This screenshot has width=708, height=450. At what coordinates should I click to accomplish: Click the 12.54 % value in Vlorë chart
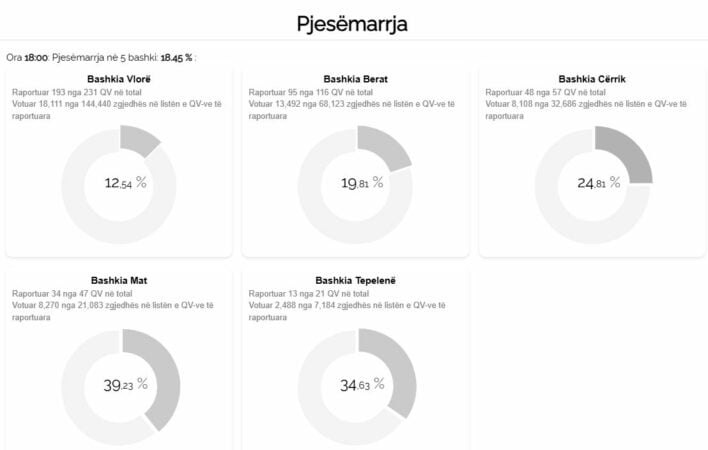(x=125, y=183)
